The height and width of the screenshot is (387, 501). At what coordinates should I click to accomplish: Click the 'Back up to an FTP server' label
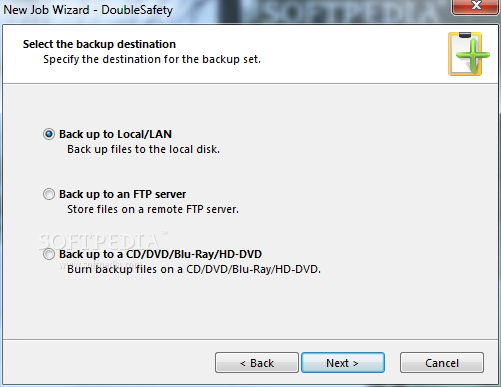click(x=122, y=194)
